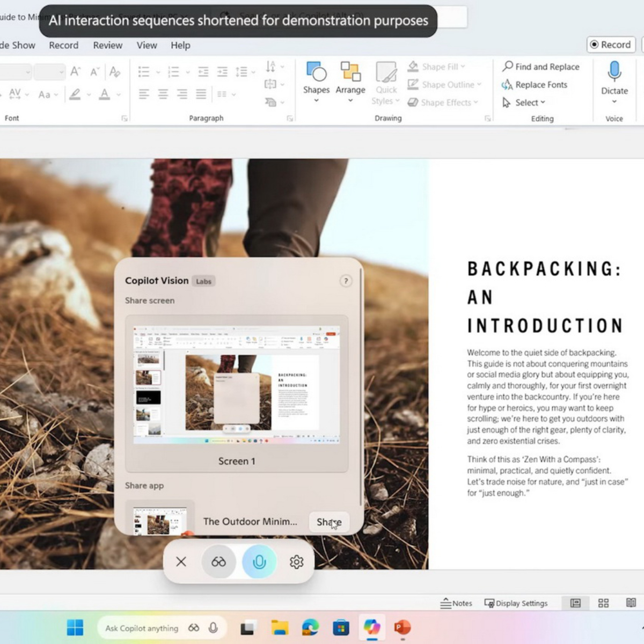Open the Review ribbon tab
Viewport: 644px width, 644px height.
pyautogui.click(x=107, y=46)
